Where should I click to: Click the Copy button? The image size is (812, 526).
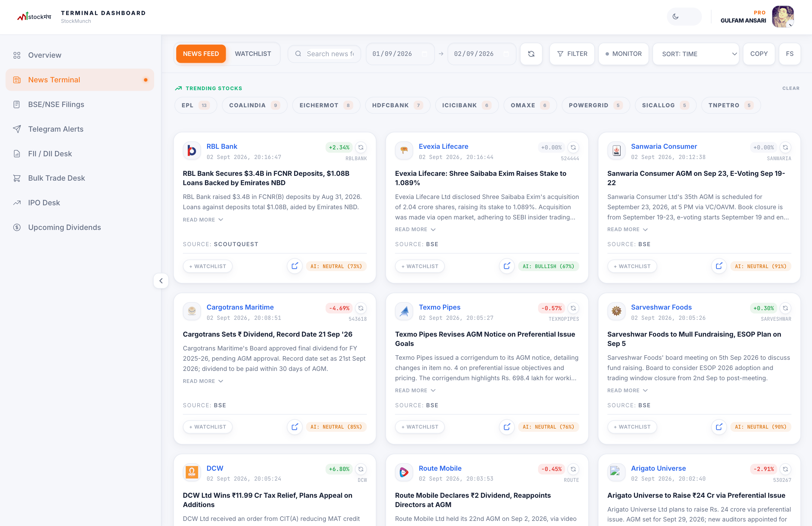[759, 54]
